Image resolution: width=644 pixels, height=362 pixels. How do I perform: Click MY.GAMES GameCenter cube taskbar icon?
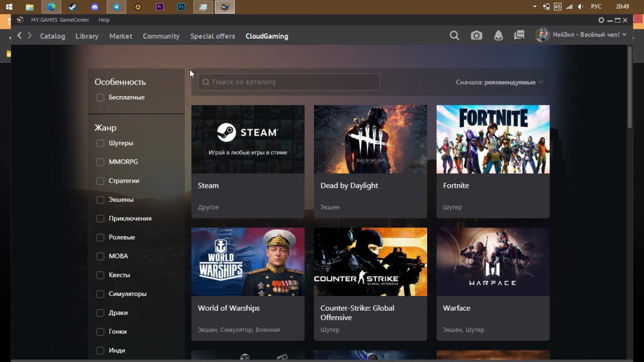pos(225,7)
